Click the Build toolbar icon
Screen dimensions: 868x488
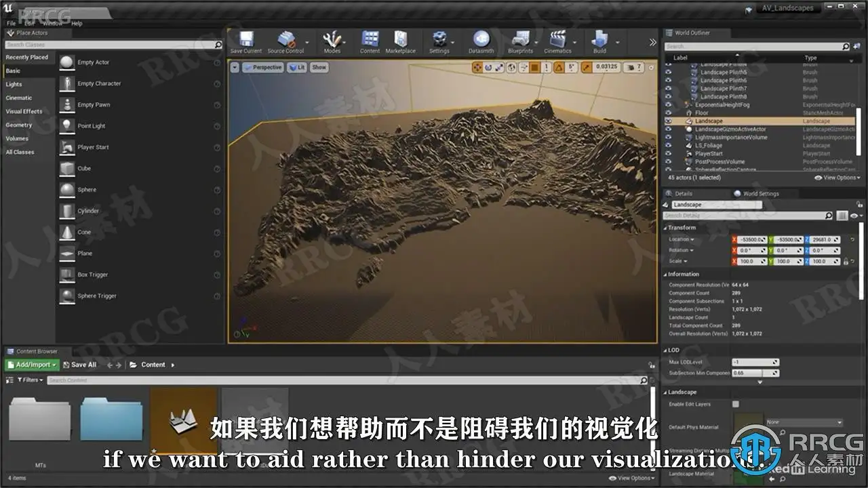599,42
